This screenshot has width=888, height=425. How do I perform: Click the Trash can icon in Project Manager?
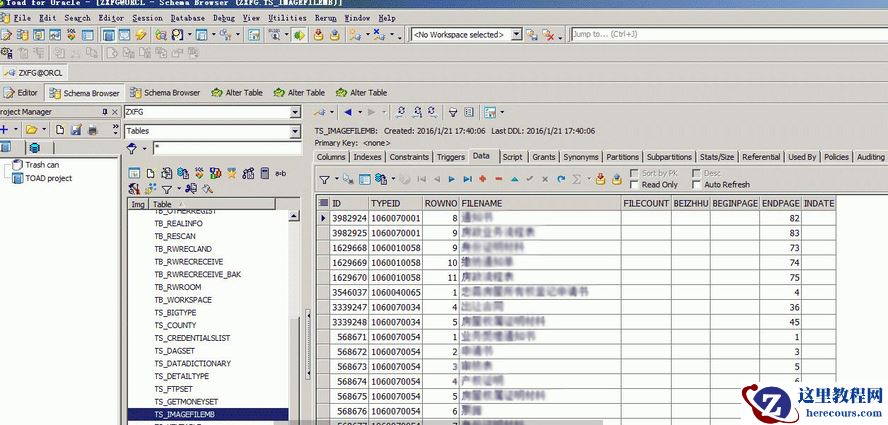pos(17,165)
